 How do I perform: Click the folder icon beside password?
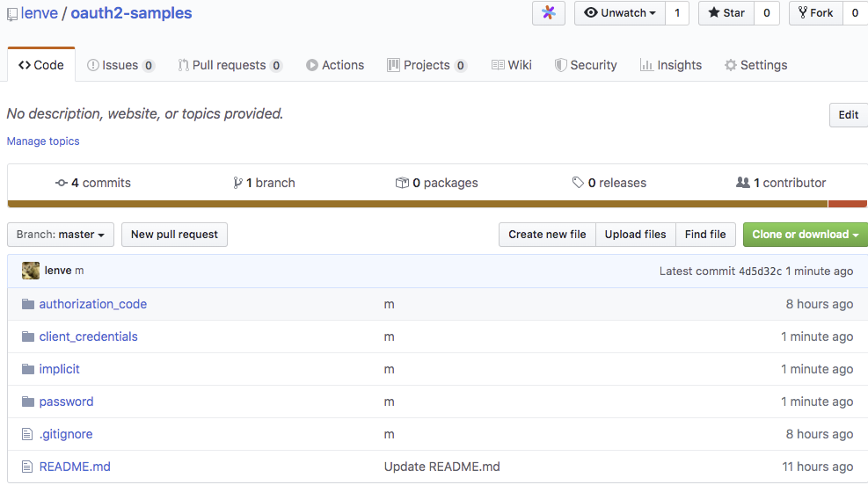27,402
